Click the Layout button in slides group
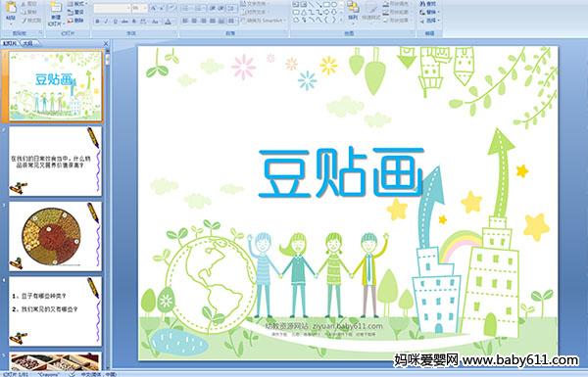This screenshot has width=588, height=377. [x=76, y=4]
